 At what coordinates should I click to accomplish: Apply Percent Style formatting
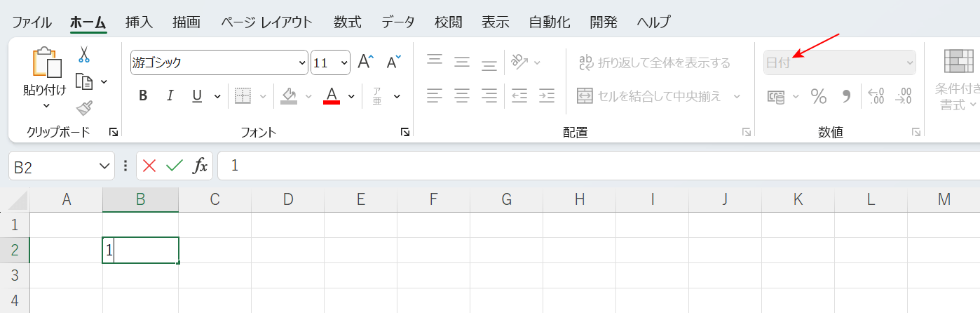pyautogui.click(x=818, y=96)
